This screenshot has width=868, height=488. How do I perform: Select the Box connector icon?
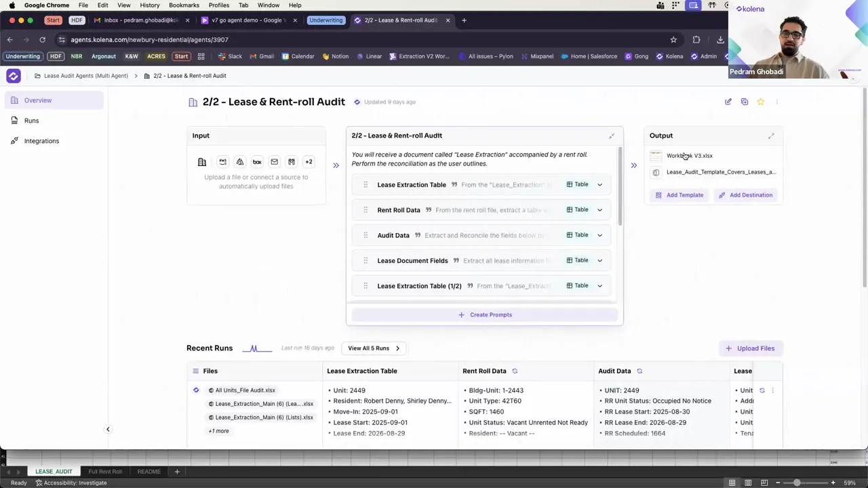[x=256, y=161]
